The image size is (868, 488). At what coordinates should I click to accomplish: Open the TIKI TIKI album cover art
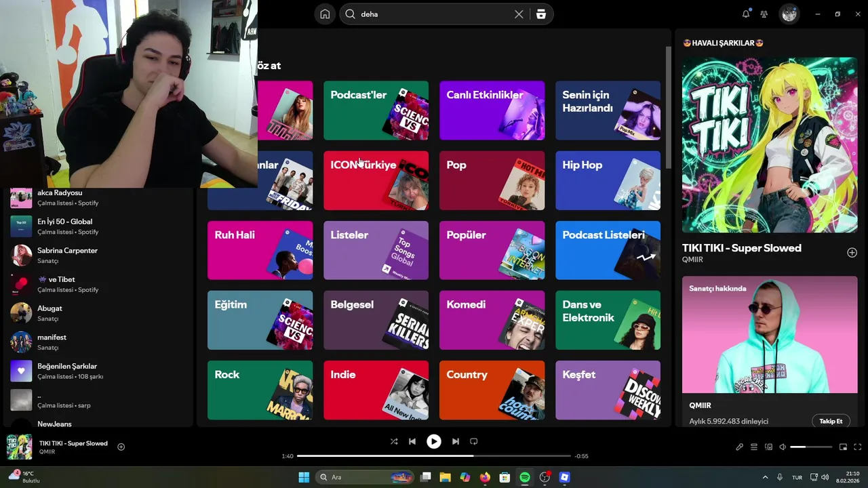point(770,145)
